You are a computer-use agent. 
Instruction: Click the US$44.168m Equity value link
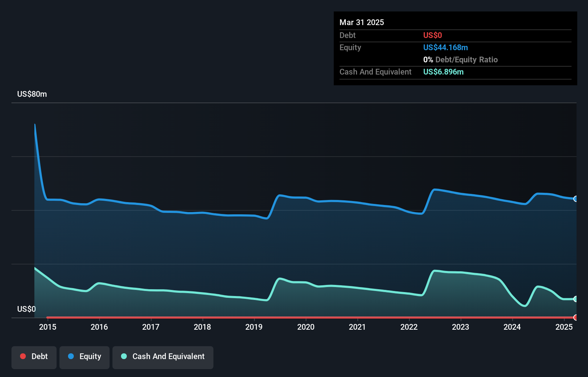445,47
